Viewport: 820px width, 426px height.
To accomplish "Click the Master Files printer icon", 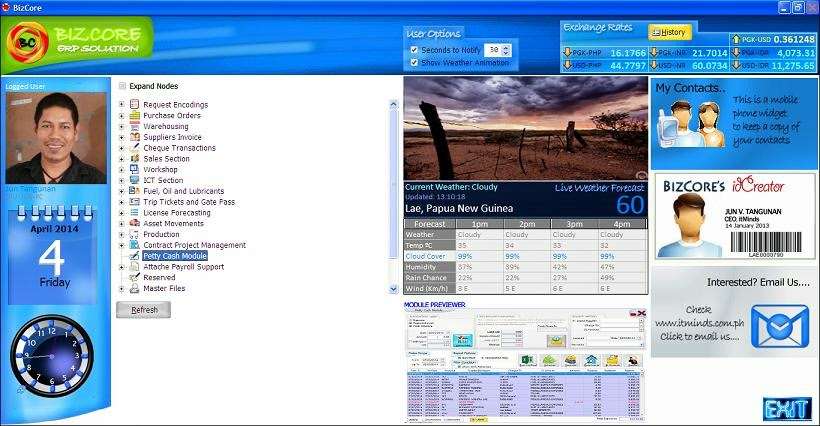I will coord(134,288).
